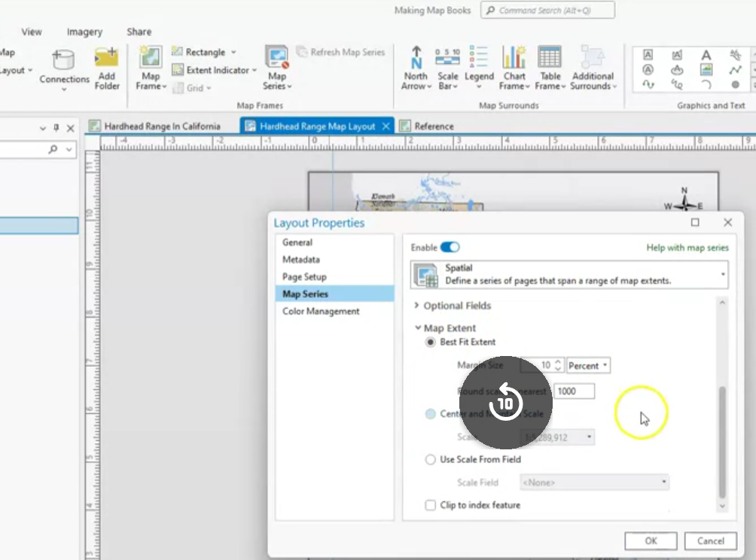Select the arc graphic tool
Image resolution: width=756 pixels, height=560 pixels.
click(x=706, y=85)
